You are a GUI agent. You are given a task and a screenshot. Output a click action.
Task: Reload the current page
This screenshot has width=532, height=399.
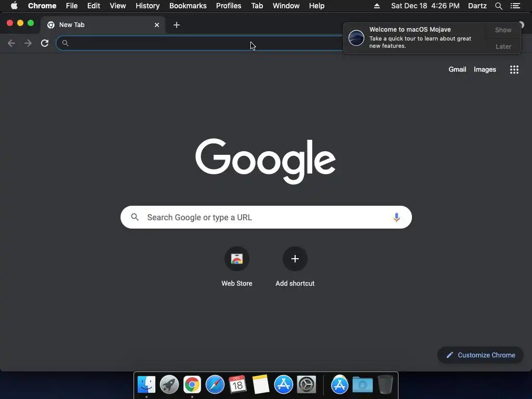(x=45, y=43)
